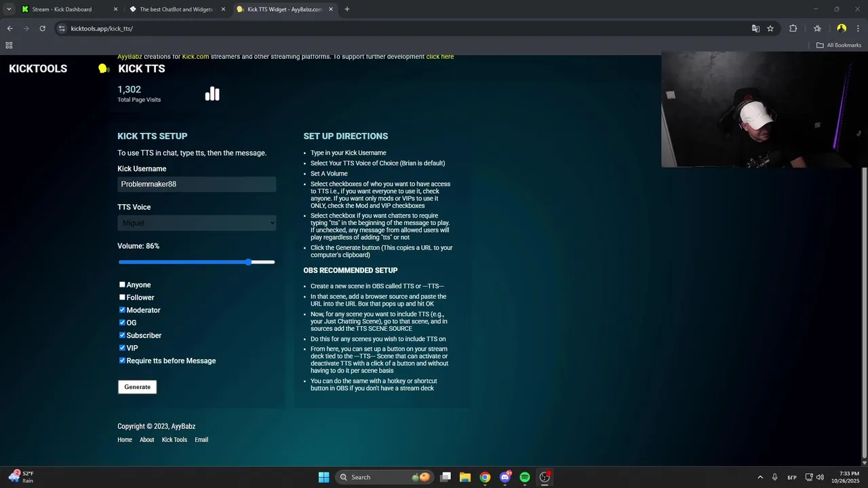Click the yellow Kick TTS speech bubble logo
This screenshot has width=868, height=488.
click(103, 68)
